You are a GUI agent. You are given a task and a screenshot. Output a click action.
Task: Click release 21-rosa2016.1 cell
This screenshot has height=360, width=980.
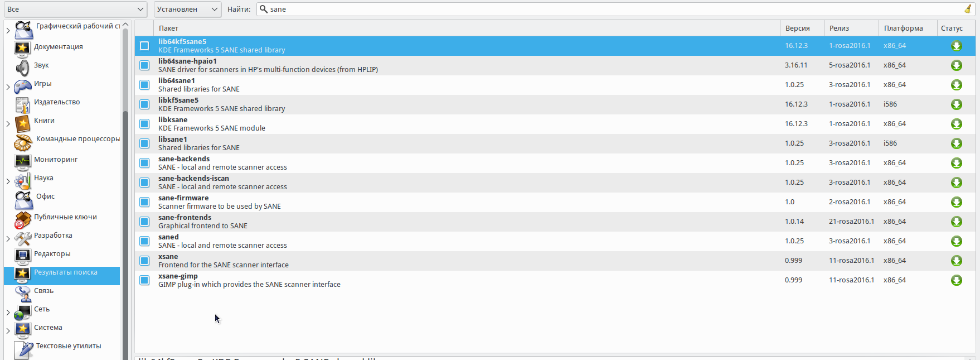coord(851,222)
